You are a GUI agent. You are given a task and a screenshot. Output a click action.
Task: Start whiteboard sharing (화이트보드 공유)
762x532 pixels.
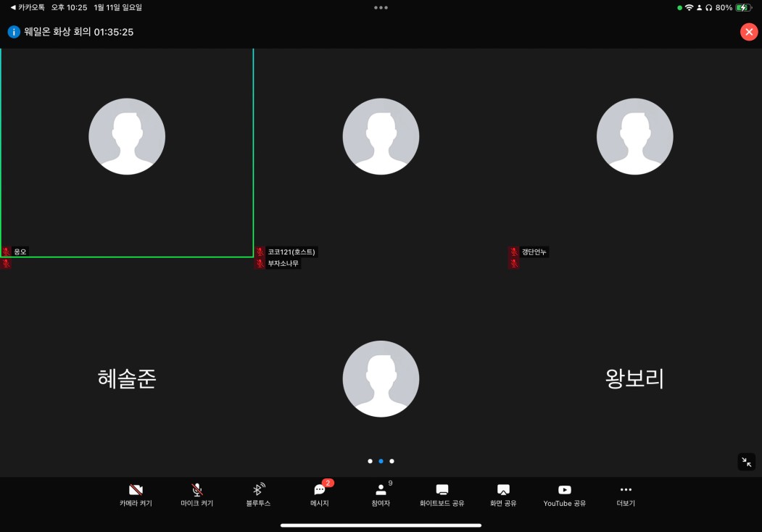[442, 494]
